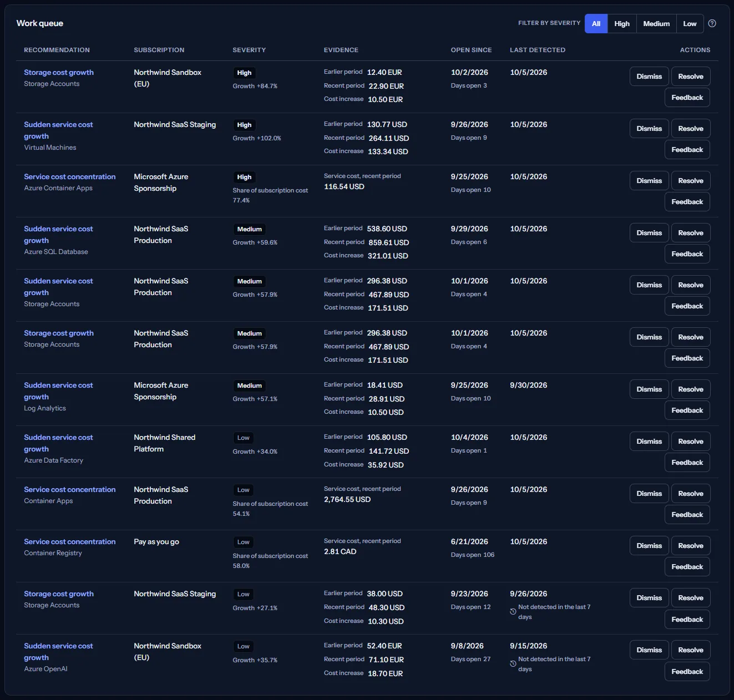Click Feedback in the Northwind Shared Platform row
The width and height of the screenshot is (734, 700).
(x=687, y=463)
